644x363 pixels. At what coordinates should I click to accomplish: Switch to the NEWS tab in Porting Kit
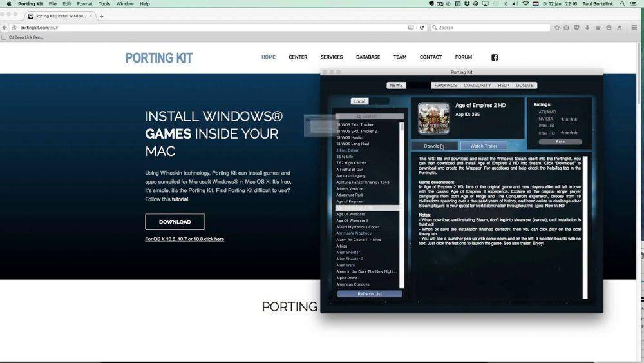[396, 86]
